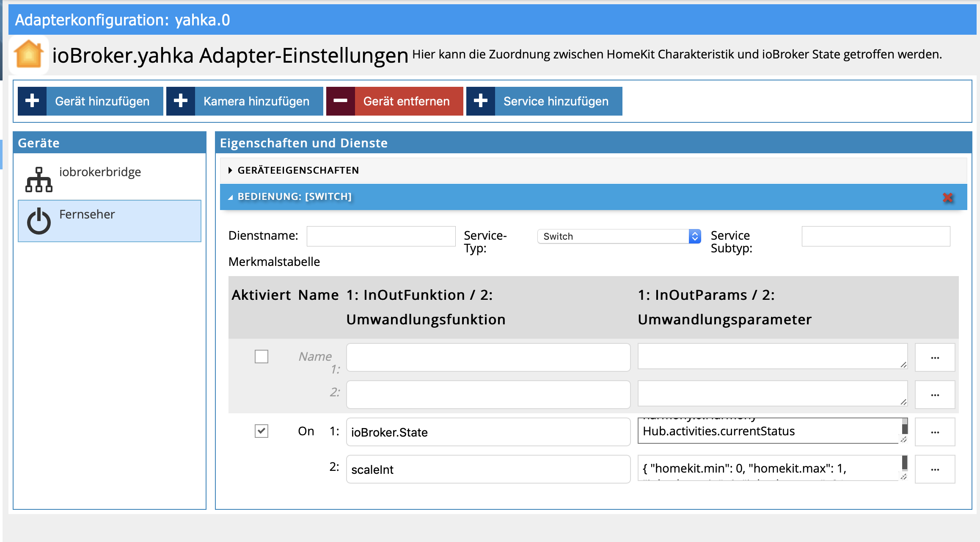This screenshot has height=542, width=980.
Task: Click the Name row 2 Umwandlungsparameter textarea
Action: pyautogui.click(x=773, y=393)
